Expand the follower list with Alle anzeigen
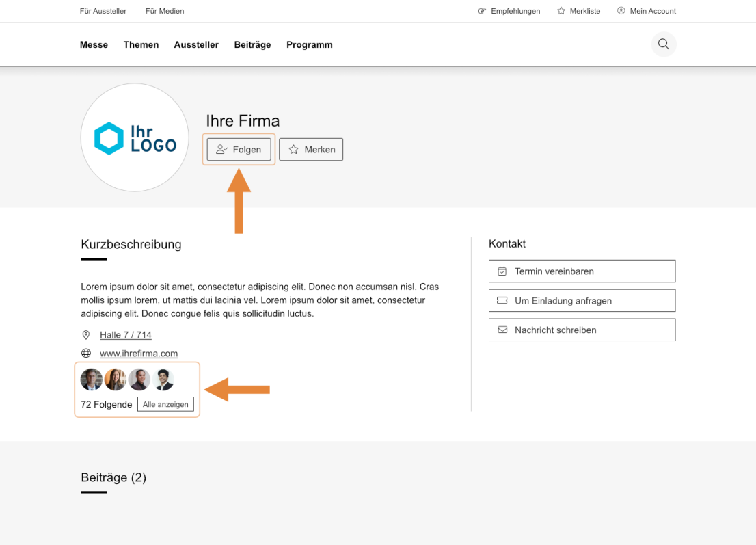756x545 pixels. [165, 404]
